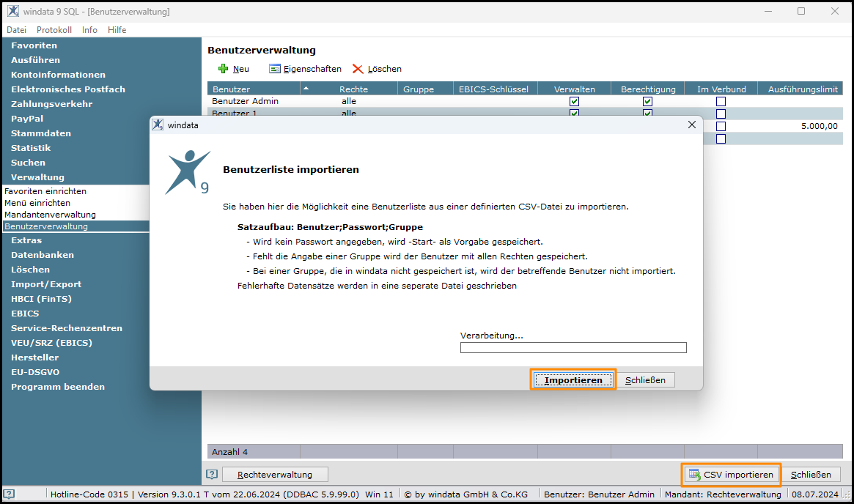Viewport: 854px width, 504px height.
Task: Click the red X Löschen icon
Action: [x=357, y=69]
